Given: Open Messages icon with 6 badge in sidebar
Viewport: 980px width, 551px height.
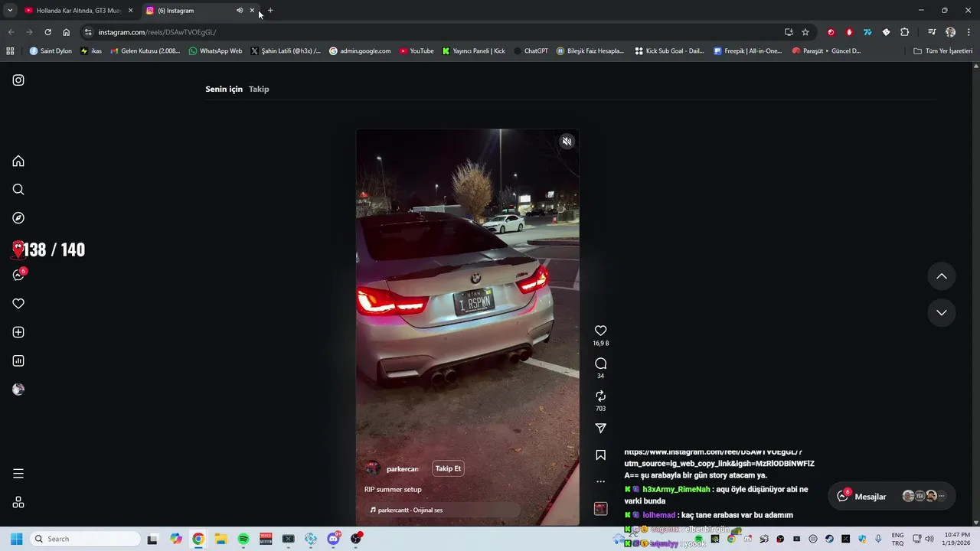Looking at the screenshot, I should click(x=19, y=275).
